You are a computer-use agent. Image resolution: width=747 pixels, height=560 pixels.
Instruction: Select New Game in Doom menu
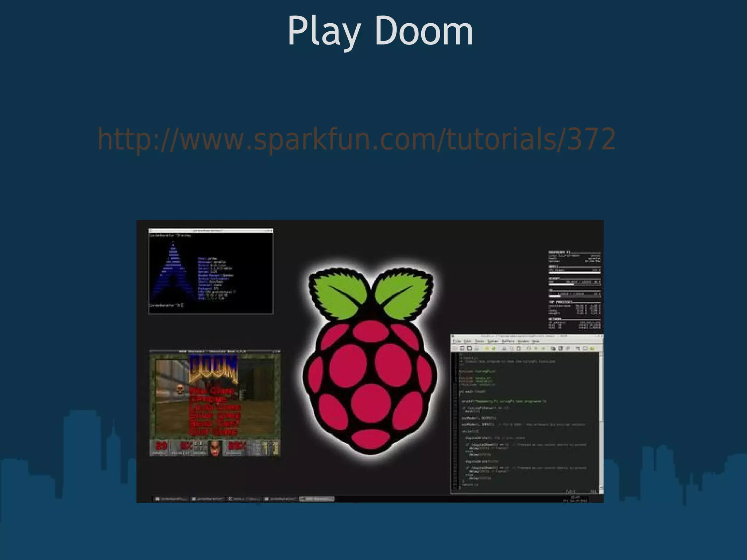tap(212, 391)
